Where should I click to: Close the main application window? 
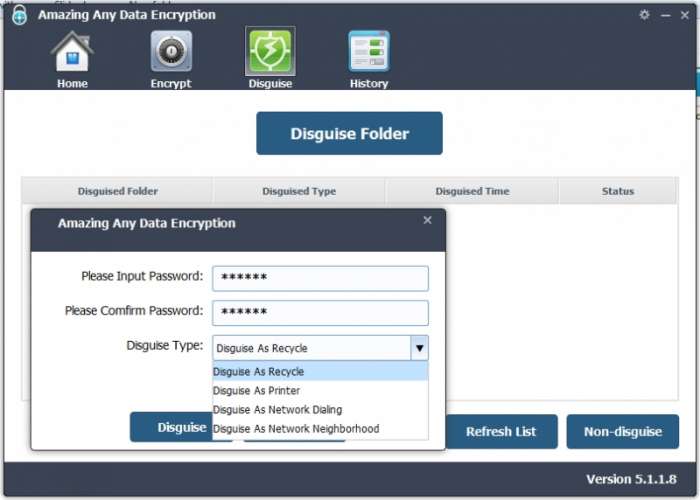(x=684, y=15)
